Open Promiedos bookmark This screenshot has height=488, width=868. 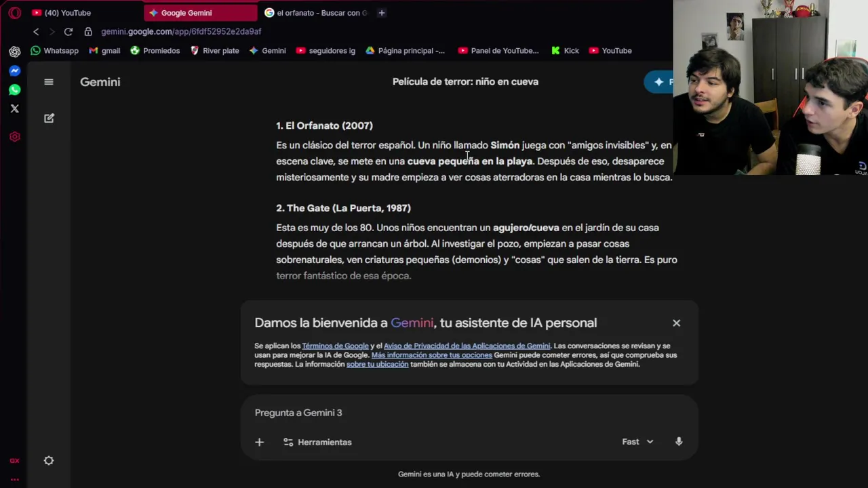(155, 51)
